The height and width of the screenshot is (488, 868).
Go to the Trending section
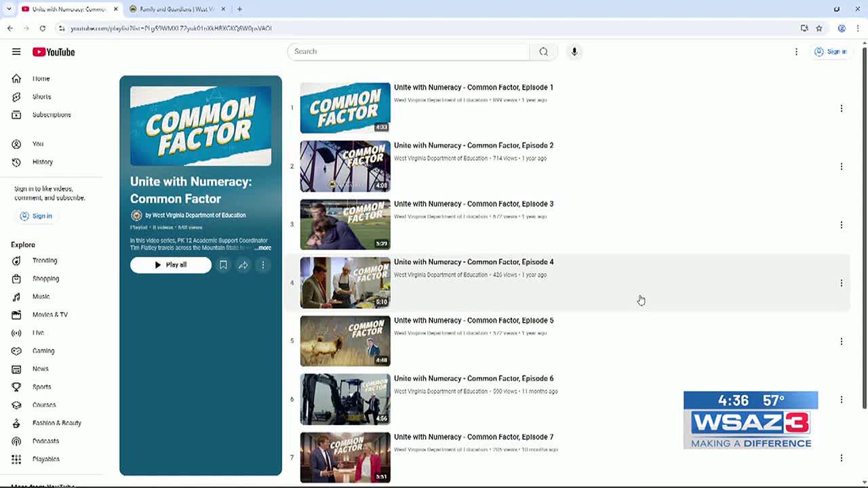[x=44, y=260]
